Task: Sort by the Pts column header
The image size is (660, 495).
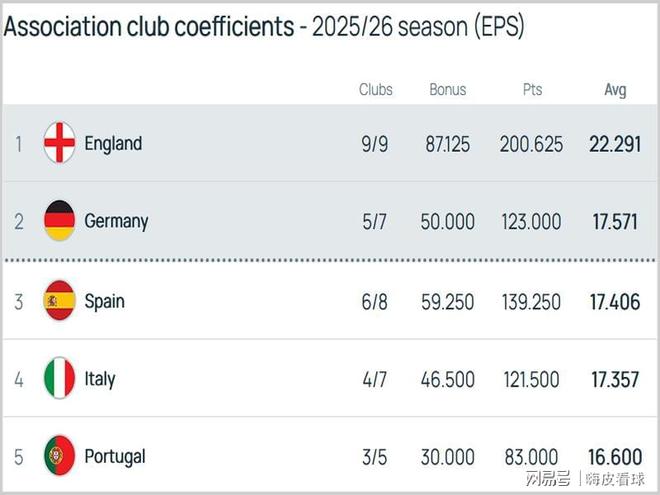Action: tap(532, 90)
